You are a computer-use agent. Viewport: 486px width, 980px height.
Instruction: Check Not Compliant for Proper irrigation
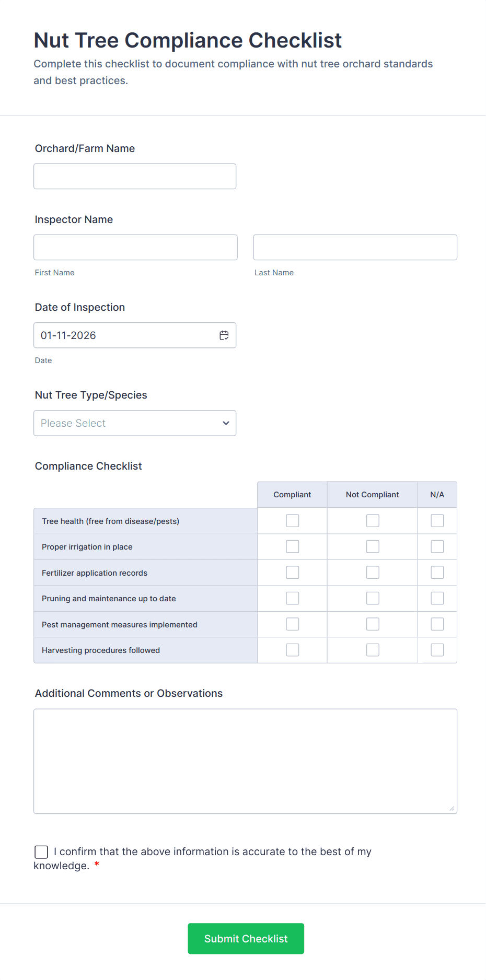coord(372,546)
